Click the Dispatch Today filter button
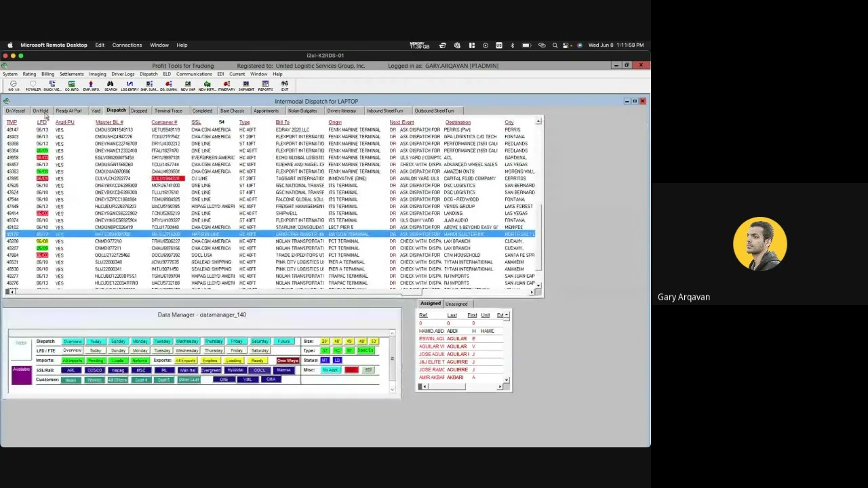This screenshot has height=488, width=868. pyautogui.click(x=96, y=342)
